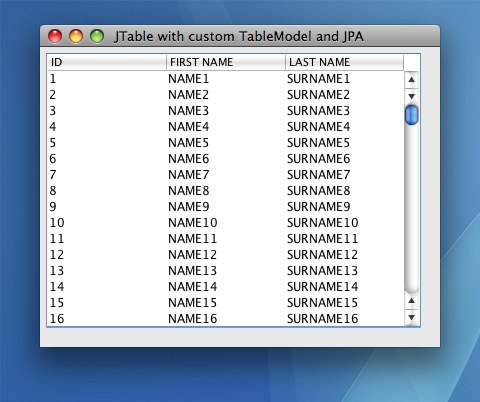Select the cell SURNAME11
The height and width of the screenshot is (402, 480).
point(345,239)
